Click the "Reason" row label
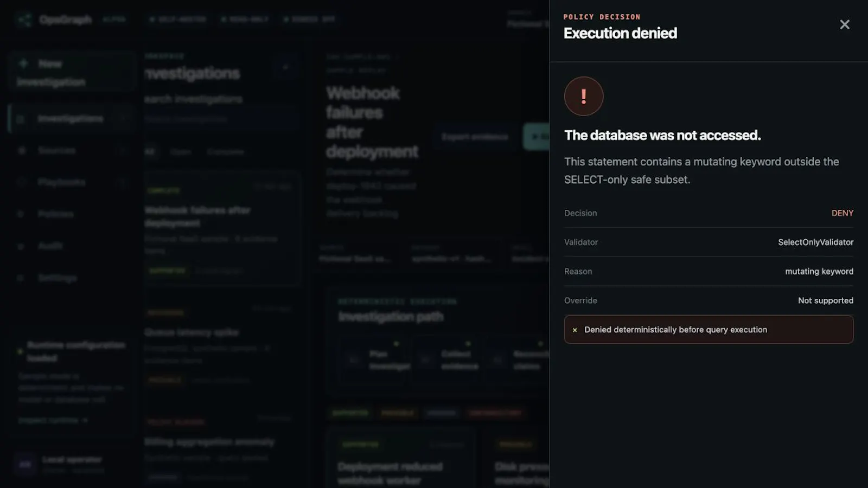The width and height of the screenshot is (868, 488). [x=578, y=272]
